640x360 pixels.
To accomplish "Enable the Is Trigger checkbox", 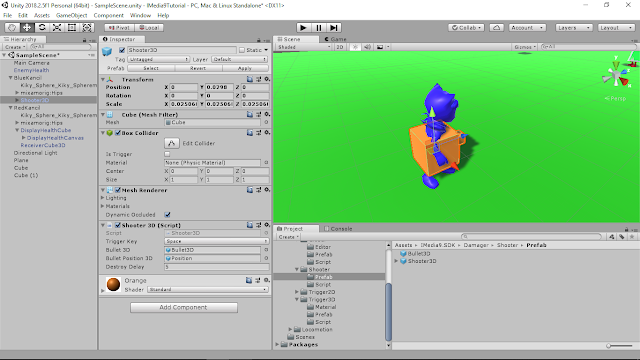I will pyautogui.click(x=167, y=154).
